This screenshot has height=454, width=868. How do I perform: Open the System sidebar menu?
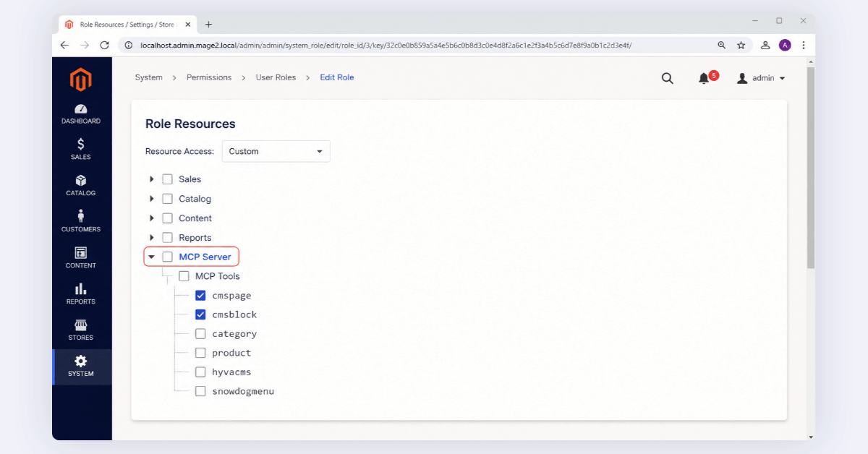click(81, 367)
